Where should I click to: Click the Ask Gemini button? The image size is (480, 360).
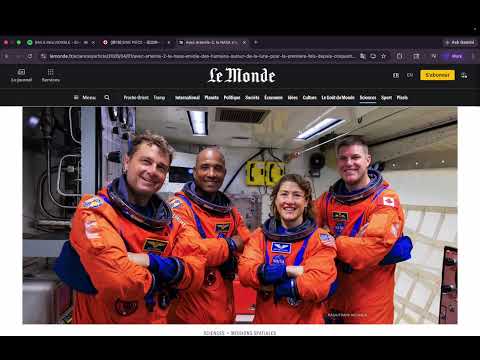coord(460,42)
